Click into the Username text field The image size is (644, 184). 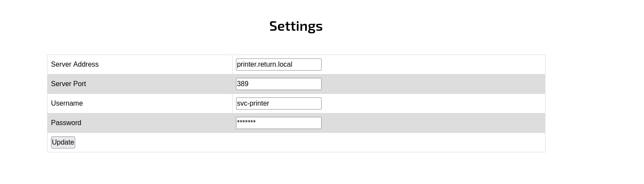coord(279,103)
